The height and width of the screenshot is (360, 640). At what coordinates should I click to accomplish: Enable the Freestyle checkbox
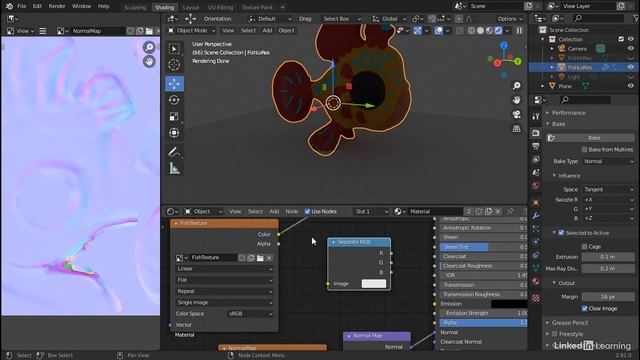[x=555, y=334]
